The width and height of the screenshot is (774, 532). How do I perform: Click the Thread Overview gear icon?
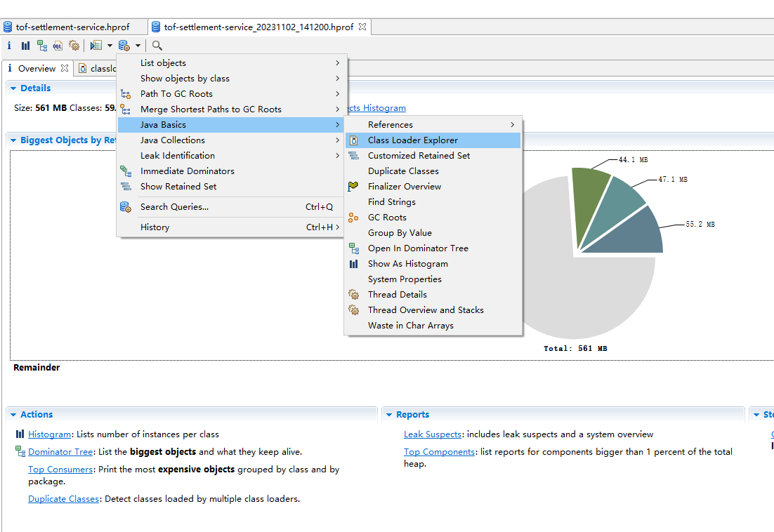(74, 46)
